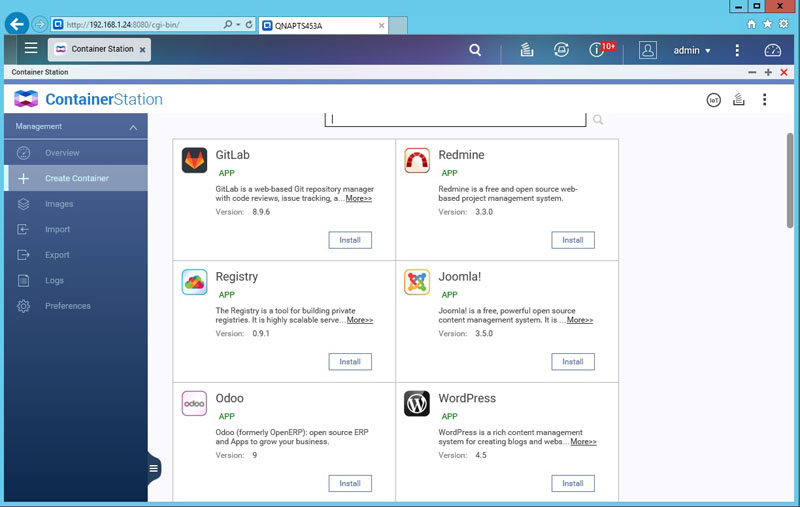Image resolution: width=800 pixels, height=507 pixels.
Task: Open address bar dropdown arrow
Action: (x=238, y=24)
